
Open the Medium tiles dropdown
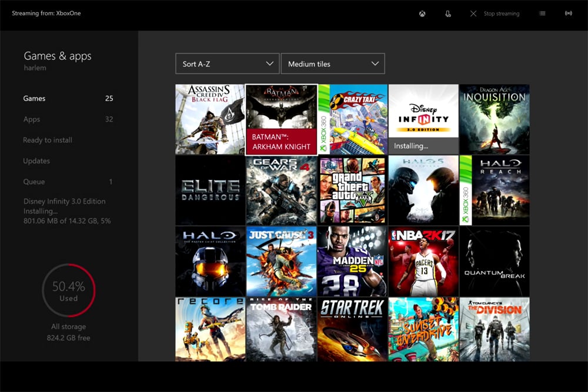click(x=333, y=63)
